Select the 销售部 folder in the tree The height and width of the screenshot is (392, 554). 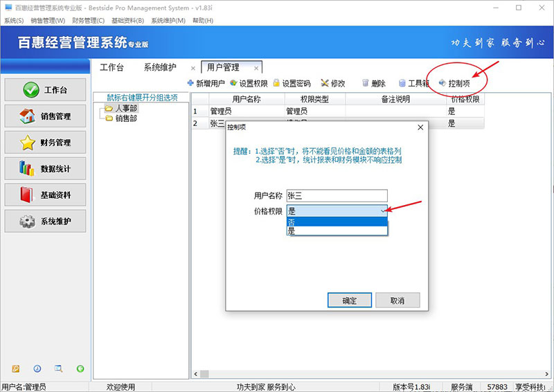click(122, 118)
